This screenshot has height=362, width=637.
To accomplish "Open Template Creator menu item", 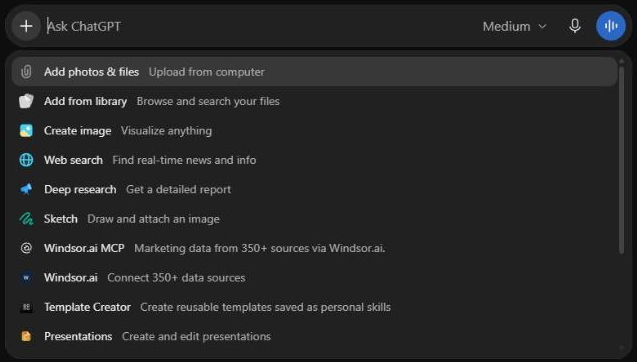I will [x=314, y=307].
